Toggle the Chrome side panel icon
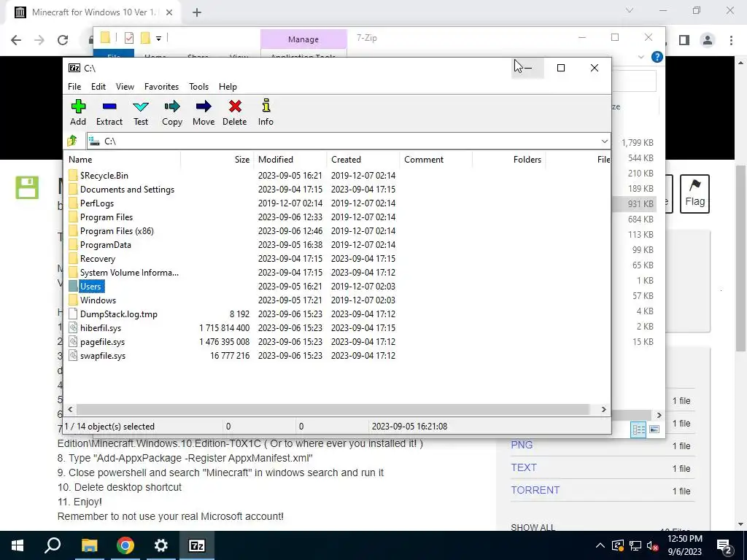This screenshot has height=560, width=747. pos(684,41)
